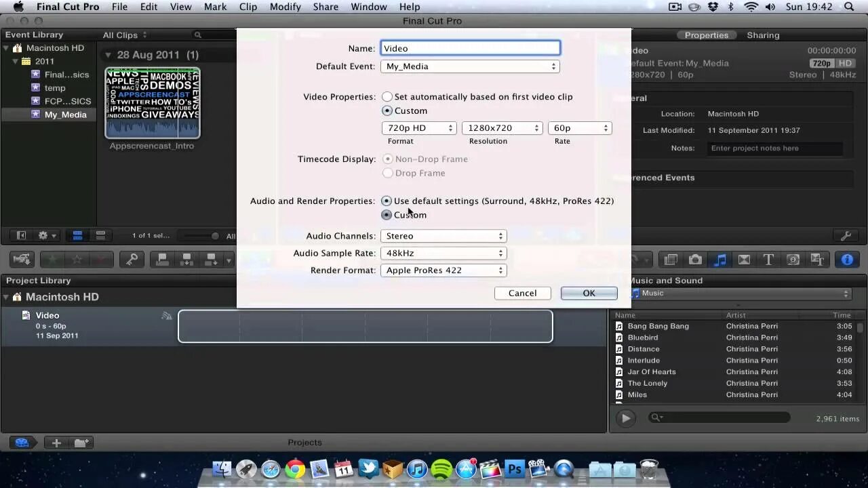Screen dimensions: 868x488
Task: Open the Mark menu
Action: pos(215,7)
